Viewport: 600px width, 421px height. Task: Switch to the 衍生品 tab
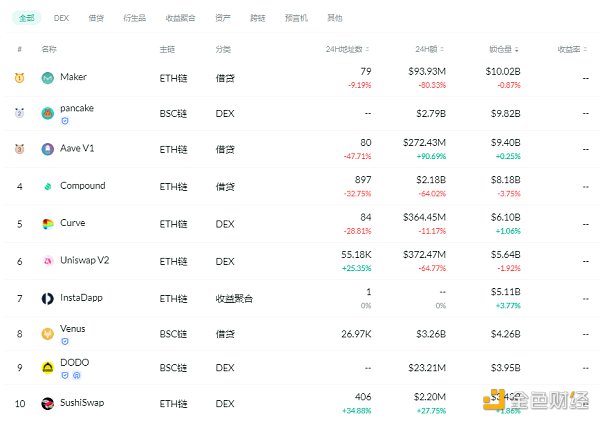coord(134,18)
